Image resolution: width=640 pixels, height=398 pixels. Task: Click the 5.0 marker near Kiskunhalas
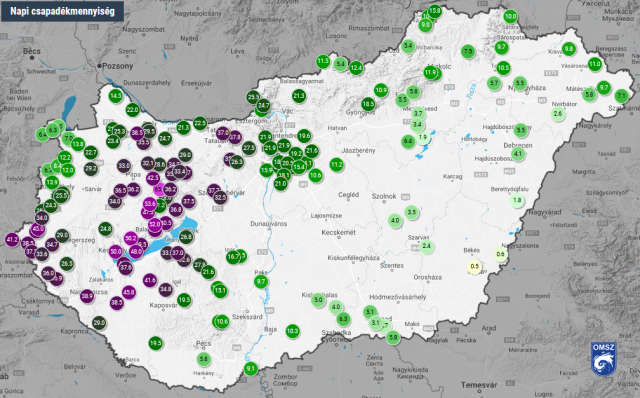tap(318, 300)
